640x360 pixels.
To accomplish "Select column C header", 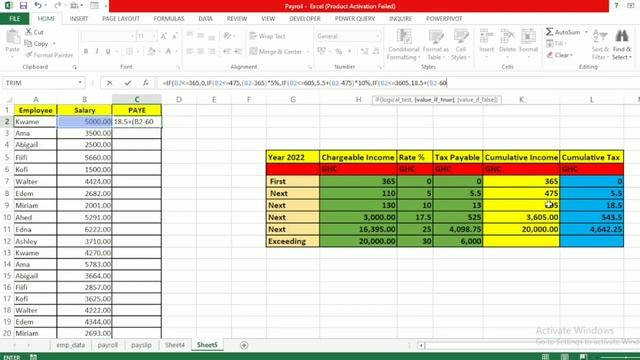I will point(137,99).
